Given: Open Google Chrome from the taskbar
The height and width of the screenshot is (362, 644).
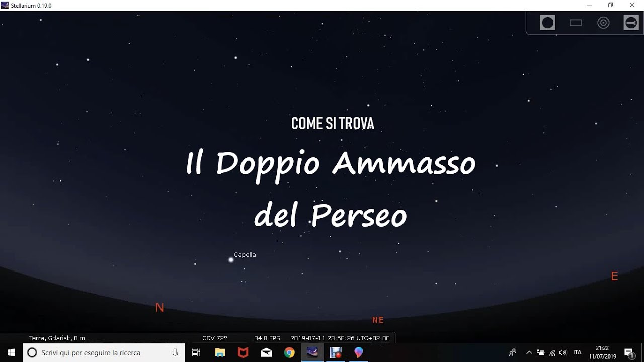Looking at the screenshot, I should pyautogui.click(x=289, y=353).
